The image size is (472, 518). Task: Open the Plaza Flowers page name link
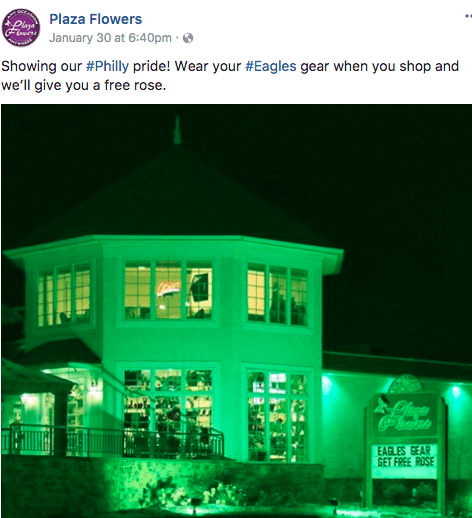(x=96, y=19)
